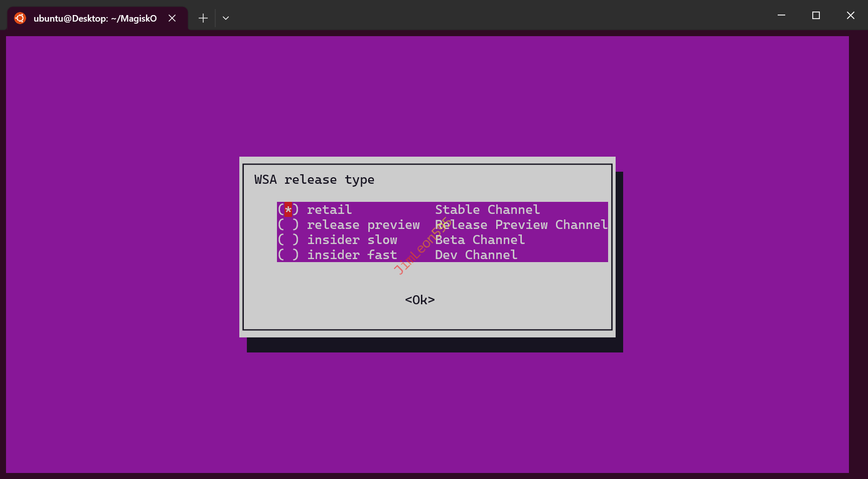Pick the insider fast radio button

(288, 255)
